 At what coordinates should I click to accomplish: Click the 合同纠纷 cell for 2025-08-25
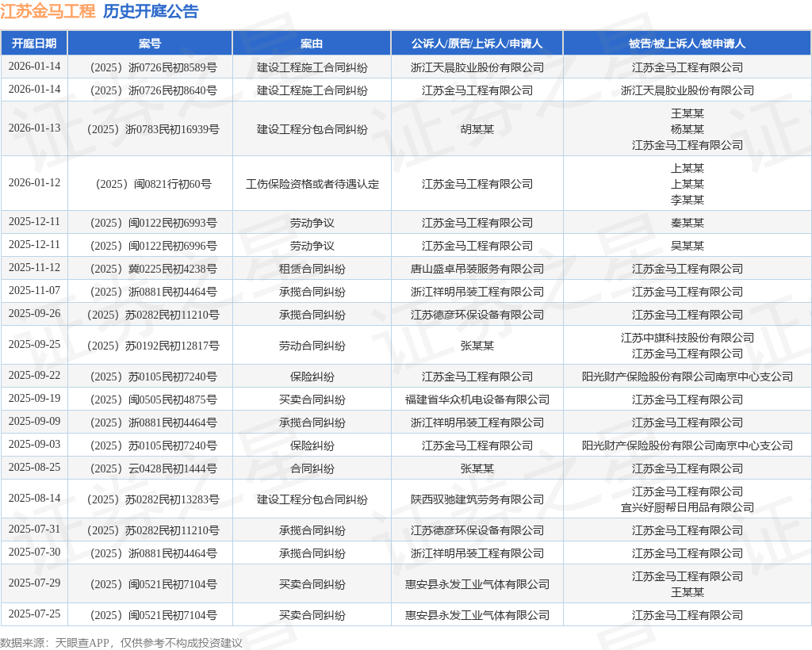click(x=312, y=468)
